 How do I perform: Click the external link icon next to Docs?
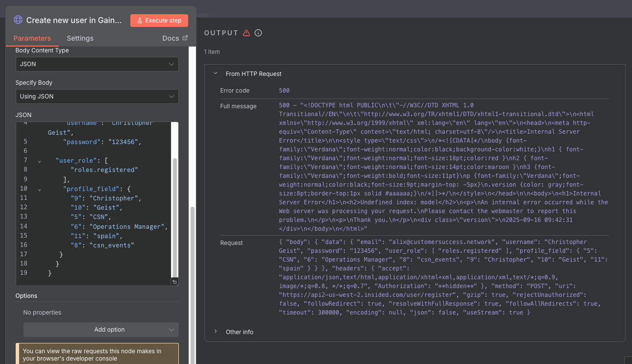tap(185, 38)
